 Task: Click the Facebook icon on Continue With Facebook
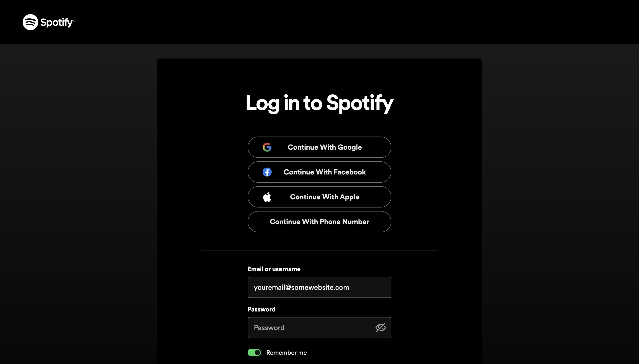(x=267, y=172)
